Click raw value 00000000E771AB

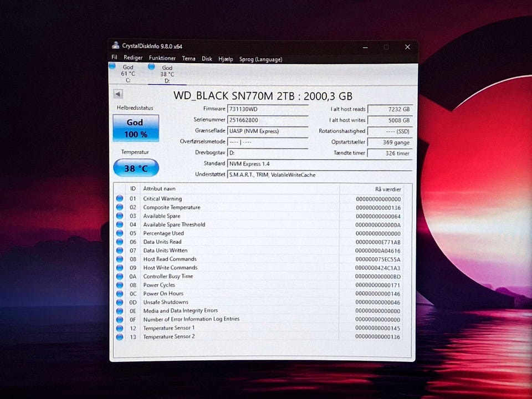[x=378, y=242]
